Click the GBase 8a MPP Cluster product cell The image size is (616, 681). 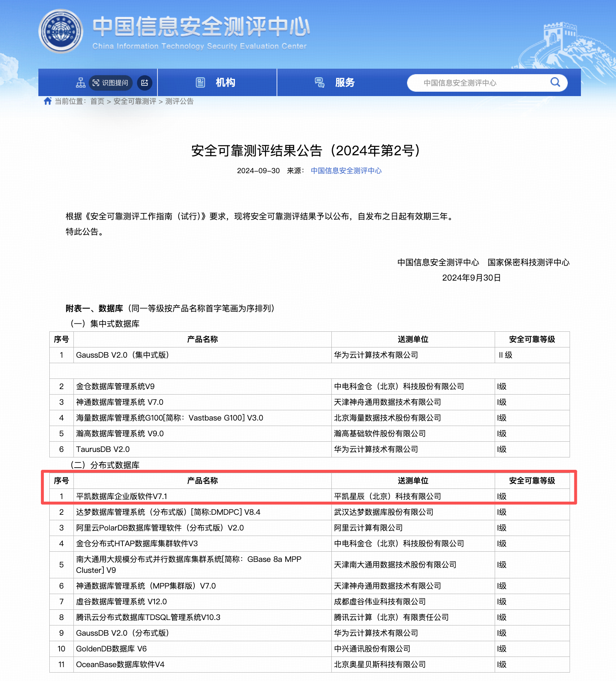(202, 565)
